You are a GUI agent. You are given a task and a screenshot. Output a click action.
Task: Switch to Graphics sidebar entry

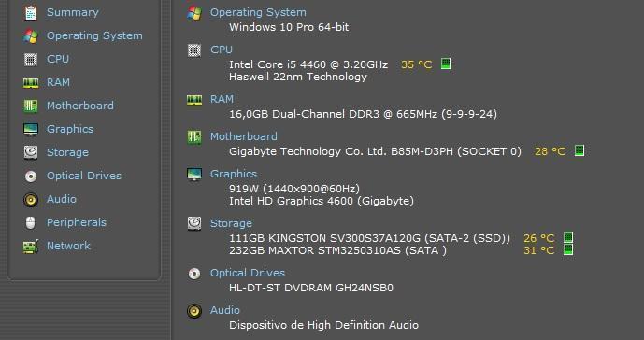point(70,129)
